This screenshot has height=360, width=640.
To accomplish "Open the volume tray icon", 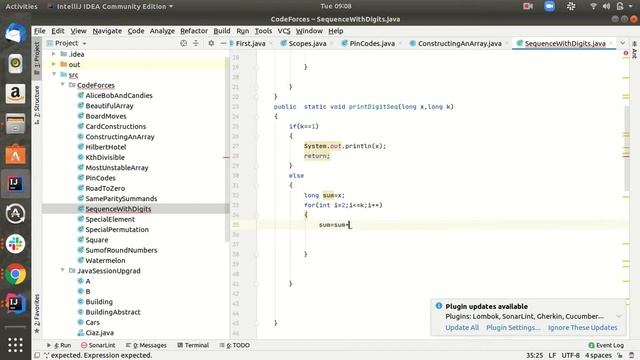I will [x=607, y=6].
